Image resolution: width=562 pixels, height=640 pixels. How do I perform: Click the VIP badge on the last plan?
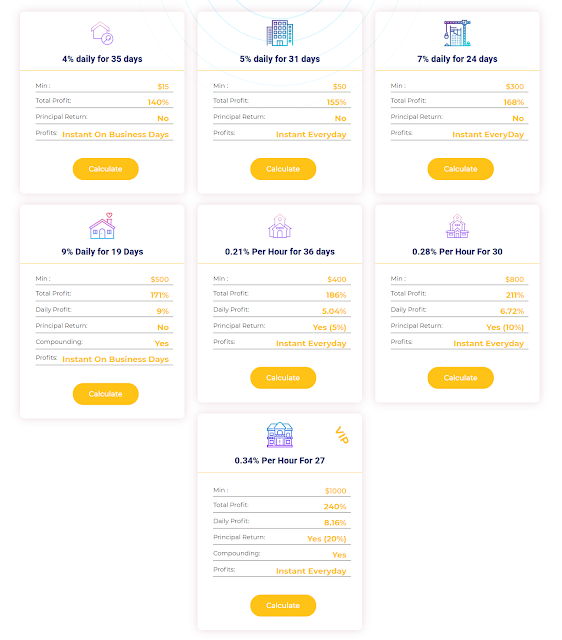[x=342, y=435]
